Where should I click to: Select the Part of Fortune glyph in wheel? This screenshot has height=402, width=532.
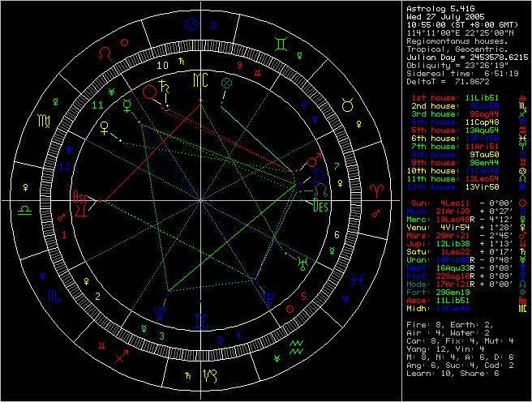tap(226, 83)
